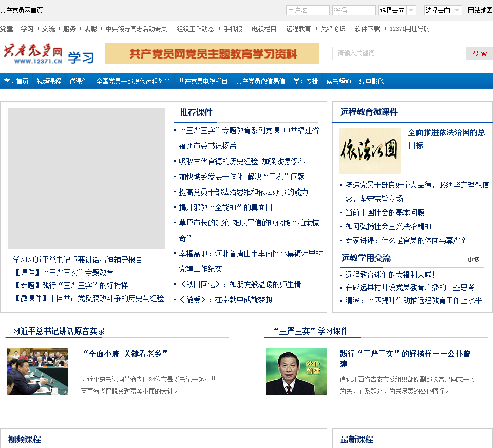Open 专家讲课：什么是官员的体面与尊严 link

[x=406, y=240]
